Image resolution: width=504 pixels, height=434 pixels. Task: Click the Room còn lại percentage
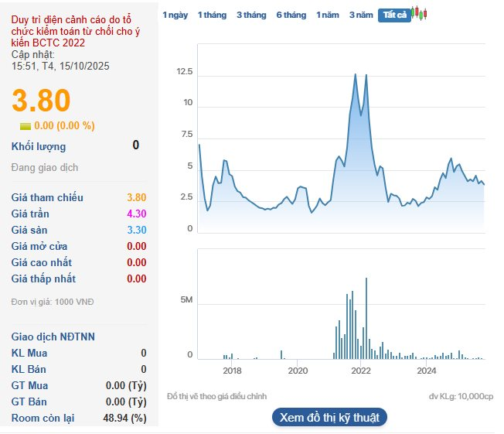point(126,419)
